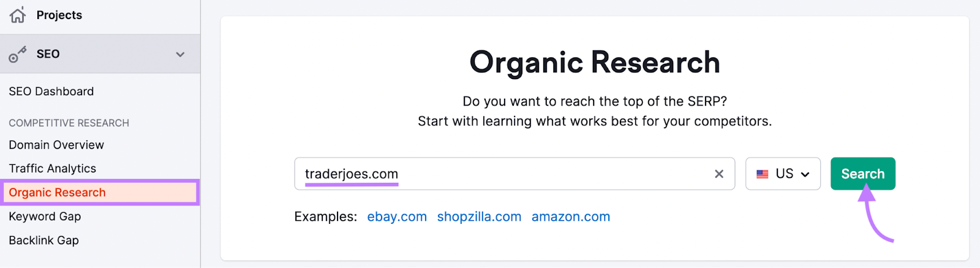Click the SEO key icon
This screenshot has height=268, width=980.
(17, 55)
